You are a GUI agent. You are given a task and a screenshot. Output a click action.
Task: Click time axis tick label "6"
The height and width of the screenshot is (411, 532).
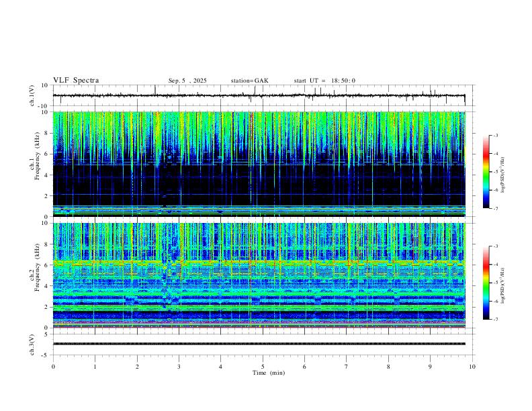(304, 367)
